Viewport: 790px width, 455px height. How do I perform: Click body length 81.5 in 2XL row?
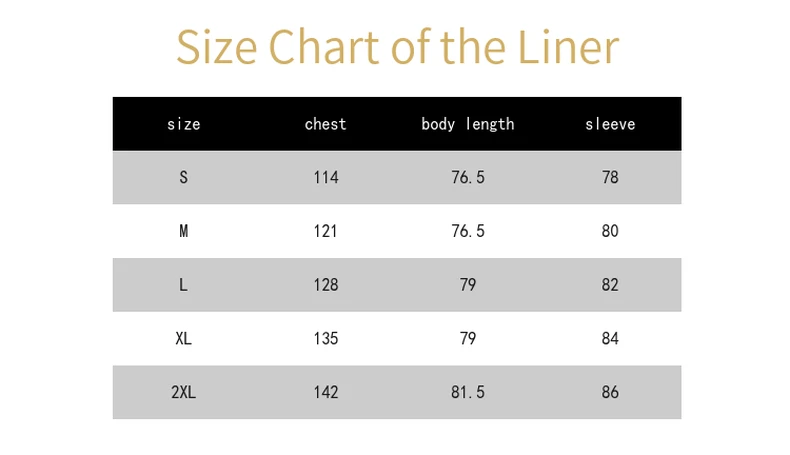(x=468, y=392)
